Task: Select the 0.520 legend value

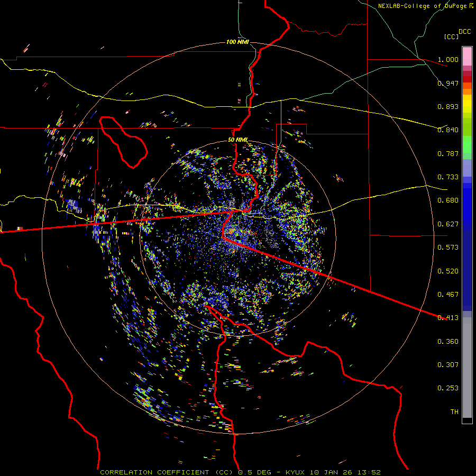Action: (448, 271)
